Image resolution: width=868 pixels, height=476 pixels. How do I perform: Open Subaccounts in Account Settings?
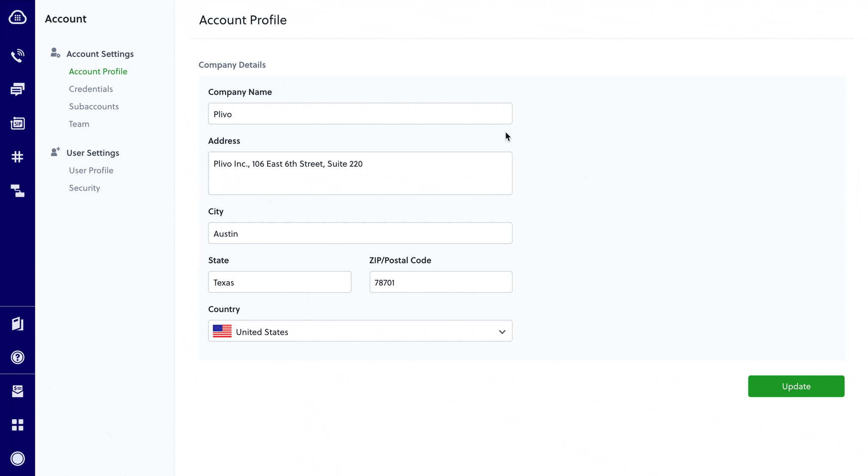click(94, 106)
